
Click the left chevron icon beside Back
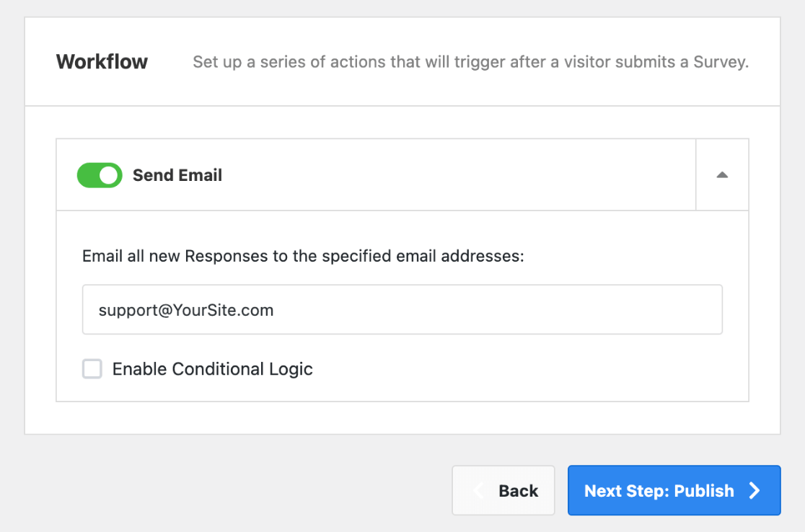click(x=478, y=491)
